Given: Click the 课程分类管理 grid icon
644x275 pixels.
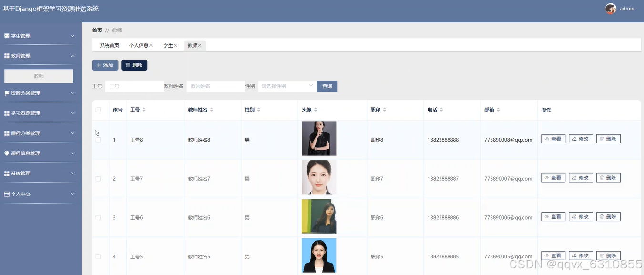Looking at the screenshot, I should tap(7, 133).
